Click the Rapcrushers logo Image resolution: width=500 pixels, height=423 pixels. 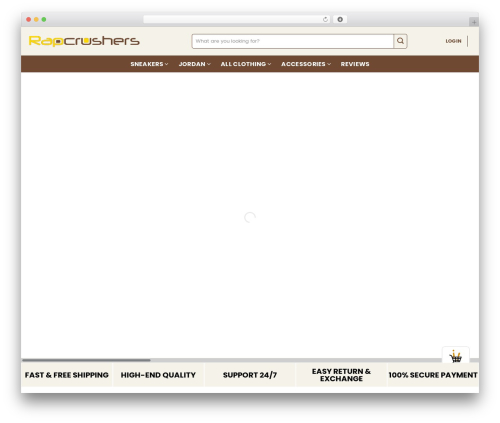pyautogui.click(x=84, y=41)
